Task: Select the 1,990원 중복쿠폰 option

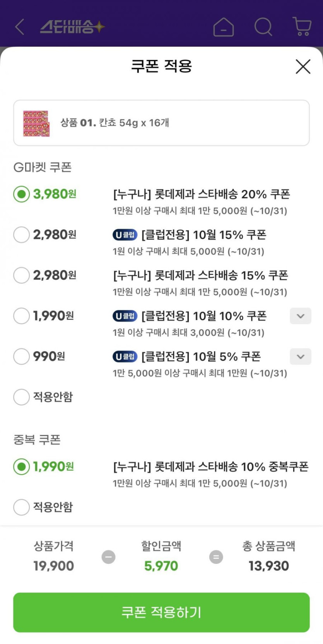Action: (x=22, y=467)
